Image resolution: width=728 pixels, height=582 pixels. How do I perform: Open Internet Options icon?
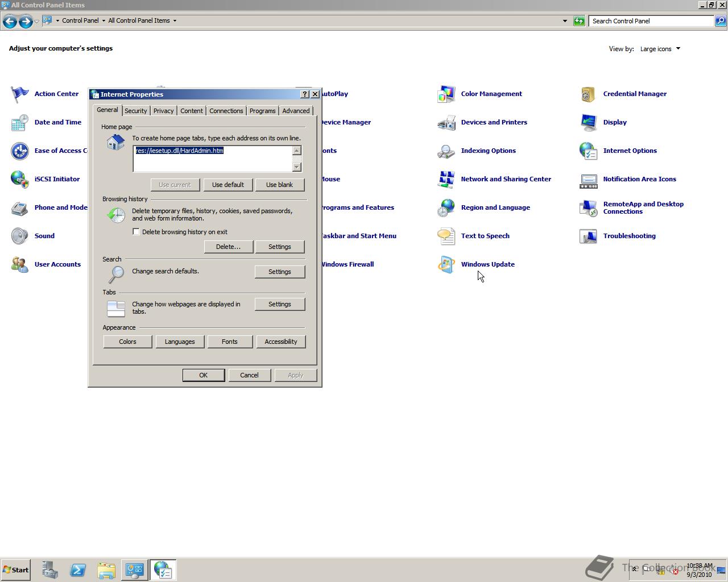[589, 151]
